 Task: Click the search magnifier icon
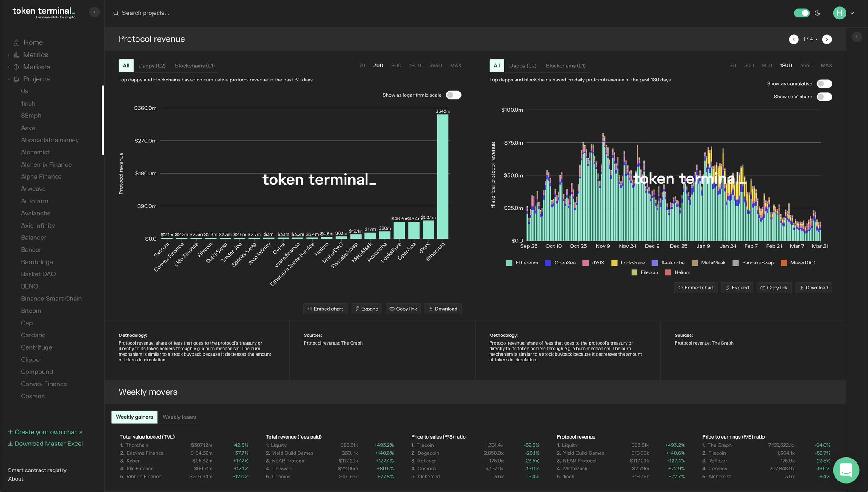[x=116, y=13]
